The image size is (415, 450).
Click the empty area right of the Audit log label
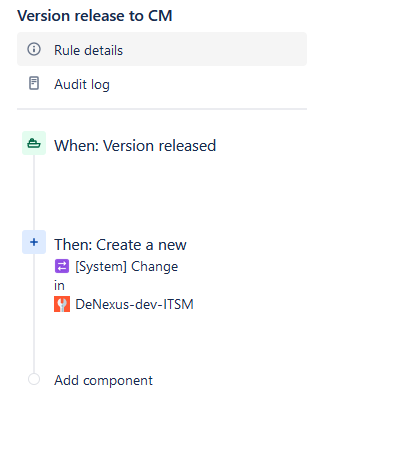point(208,84)
